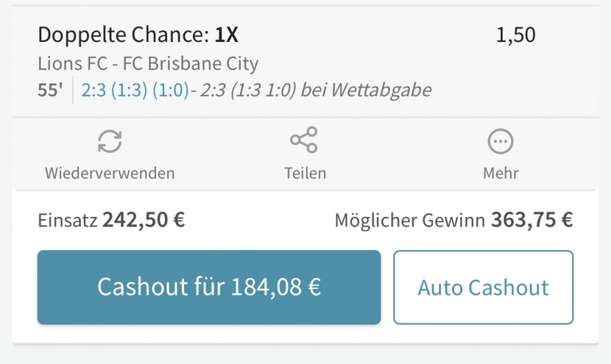Screen dimensions: 611x364
Task: Open the Lions FC - FC Brisbane City match
Action: click(x=148, y=64)
